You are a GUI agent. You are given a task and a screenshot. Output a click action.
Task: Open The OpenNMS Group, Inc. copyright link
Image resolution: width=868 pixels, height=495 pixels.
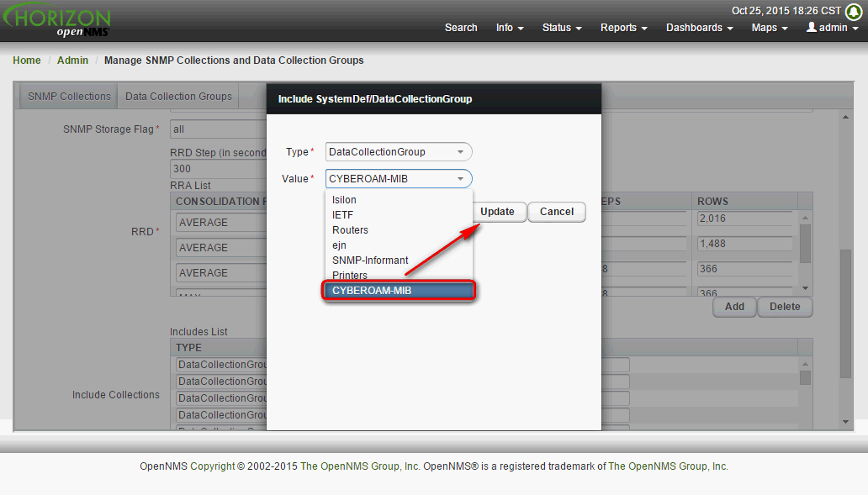point(360,466)
